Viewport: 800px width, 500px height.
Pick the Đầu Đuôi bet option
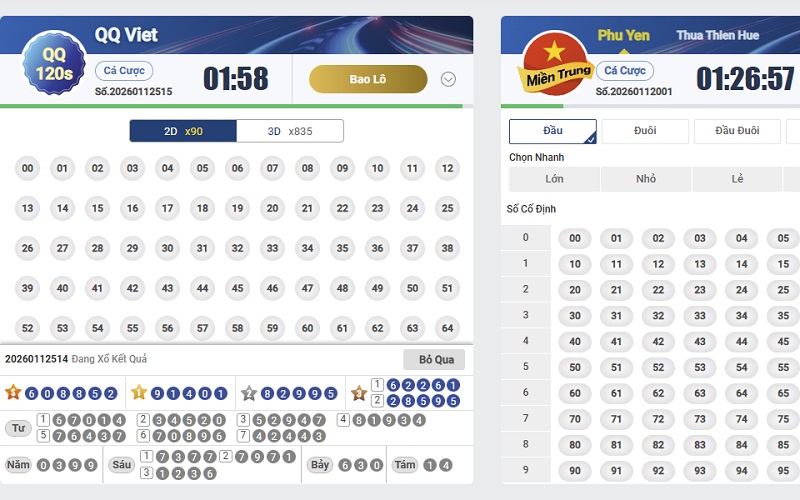pyautogui.click(x=738, y=131)
